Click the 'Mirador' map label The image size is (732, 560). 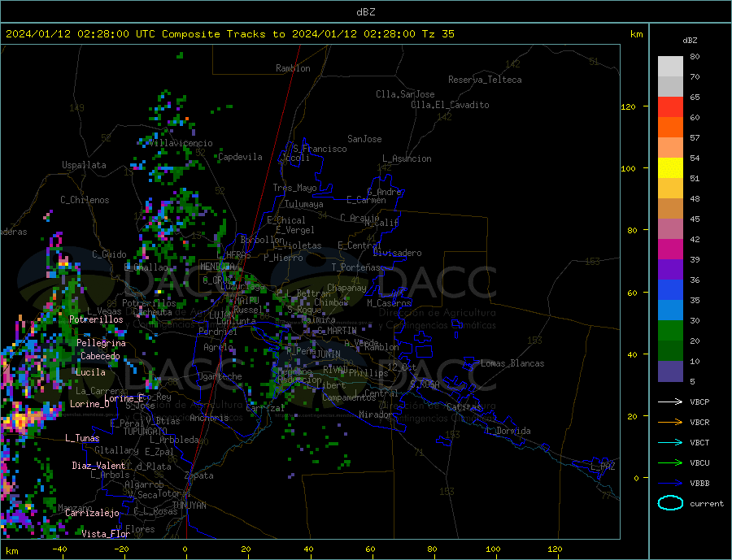point(375,415)
